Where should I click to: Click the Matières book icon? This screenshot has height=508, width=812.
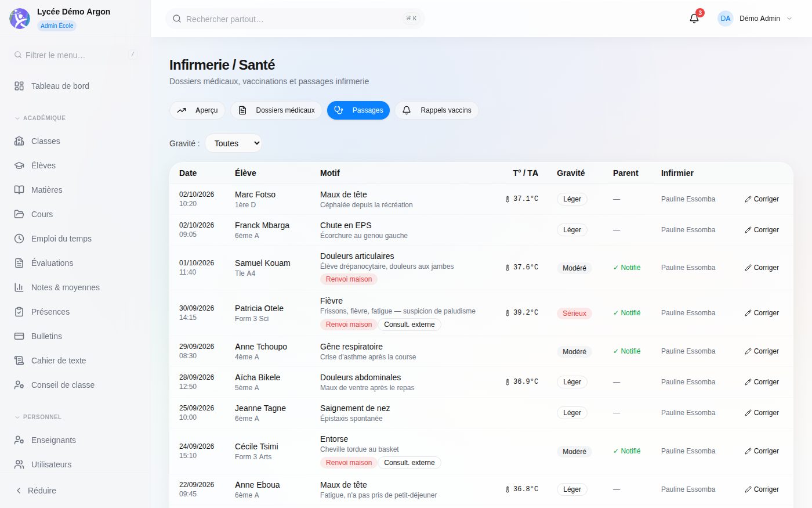point(19,190)
